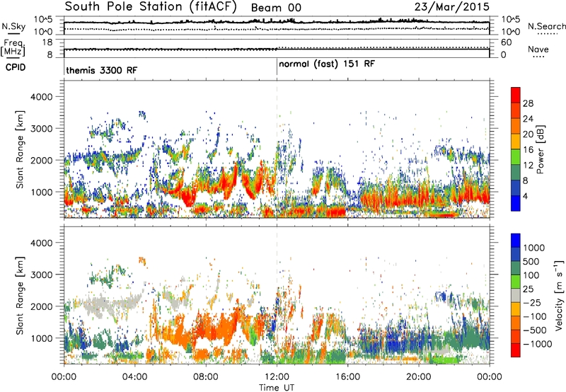Click the '3000' tick on the velocity panel
The height and width of the screenshot is (392, 566).
pyautogui.click(x=41, y=275)
